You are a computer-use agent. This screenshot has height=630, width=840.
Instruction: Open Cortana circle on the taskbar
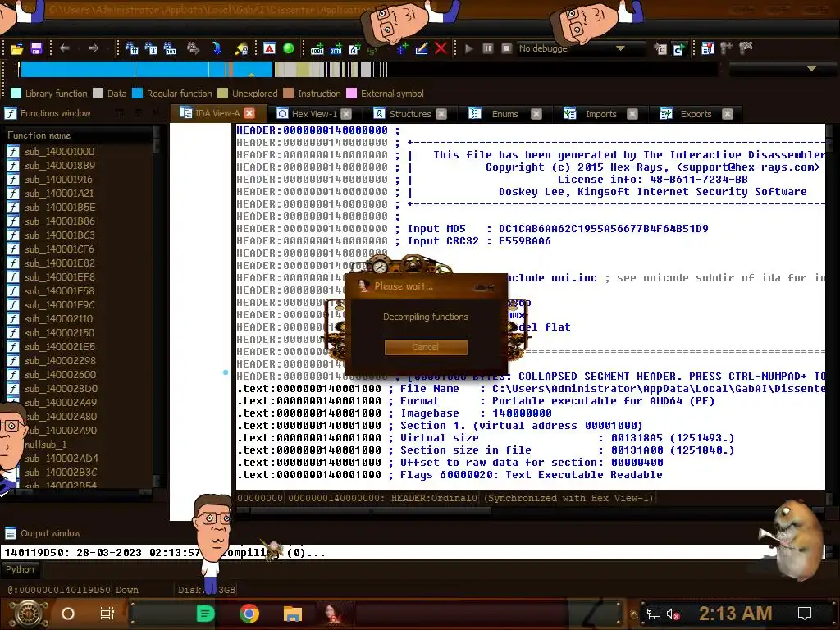pos(68,614)
